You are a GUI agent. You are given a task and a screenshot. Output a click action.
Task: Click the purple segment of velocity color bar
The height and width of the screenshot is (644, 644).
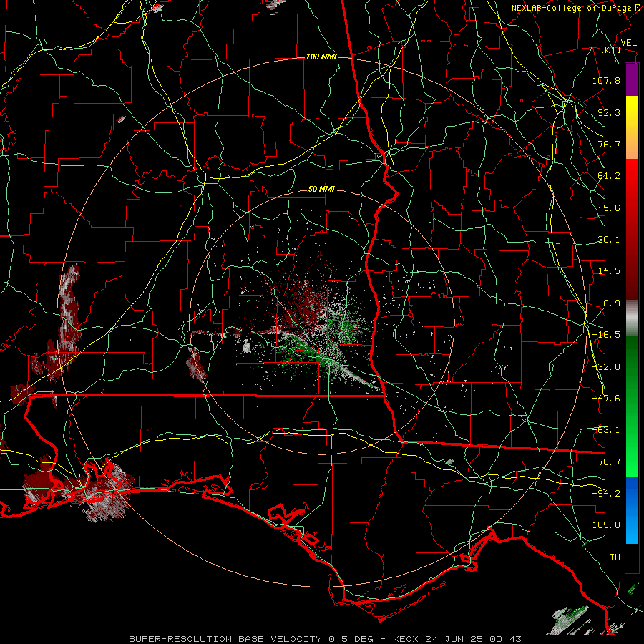632,80
